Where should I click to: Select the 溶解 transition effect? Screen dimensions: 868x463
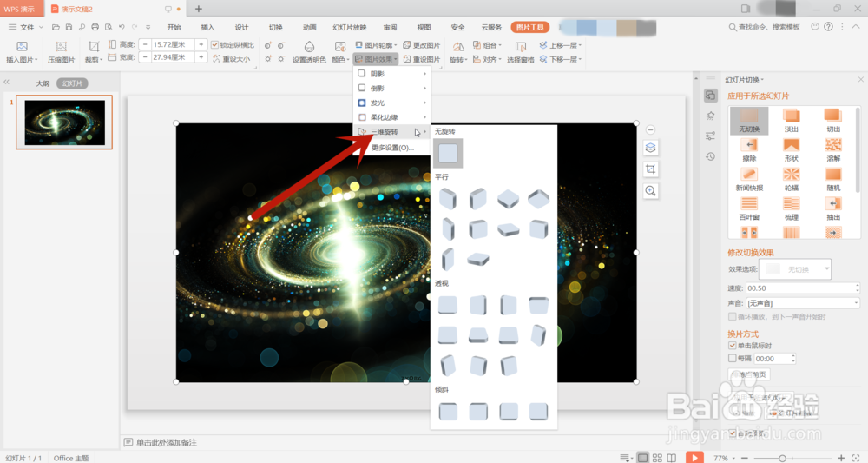[833, 149]
